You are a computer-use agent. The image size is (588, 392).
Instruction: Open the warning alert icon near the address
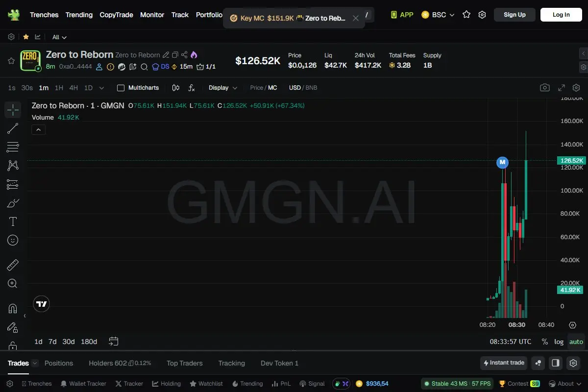(x=111, y=67)
